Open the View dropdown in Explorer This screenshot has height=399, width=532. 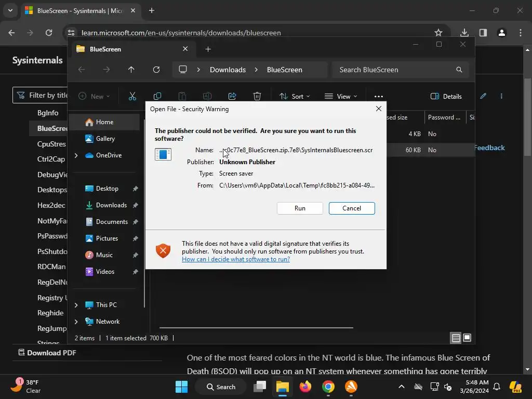pos(341,96)
